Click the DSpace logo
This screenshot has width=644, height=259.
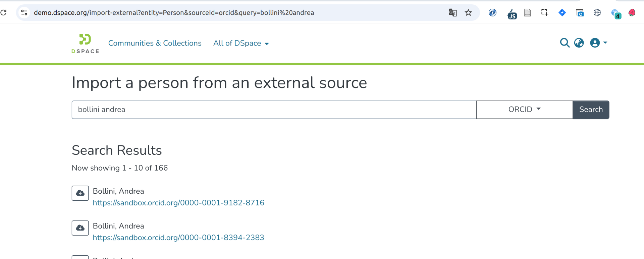point(85,43)
